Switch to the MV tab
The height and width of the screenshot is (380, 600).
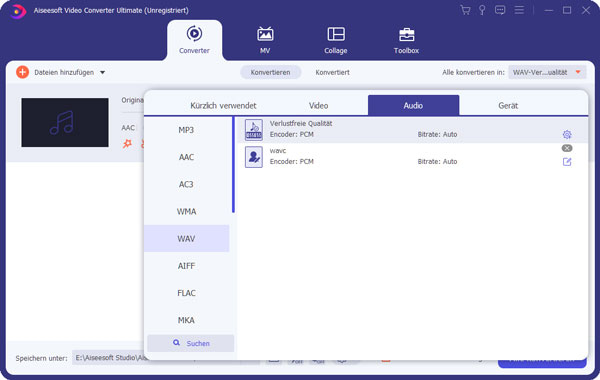(265, 40)
